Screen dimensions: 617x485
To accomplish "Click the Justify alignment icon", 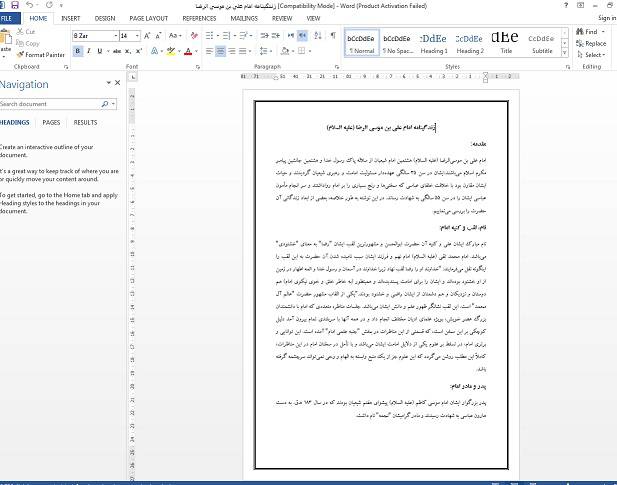I will pyautogui.click(x=243, y=51).
